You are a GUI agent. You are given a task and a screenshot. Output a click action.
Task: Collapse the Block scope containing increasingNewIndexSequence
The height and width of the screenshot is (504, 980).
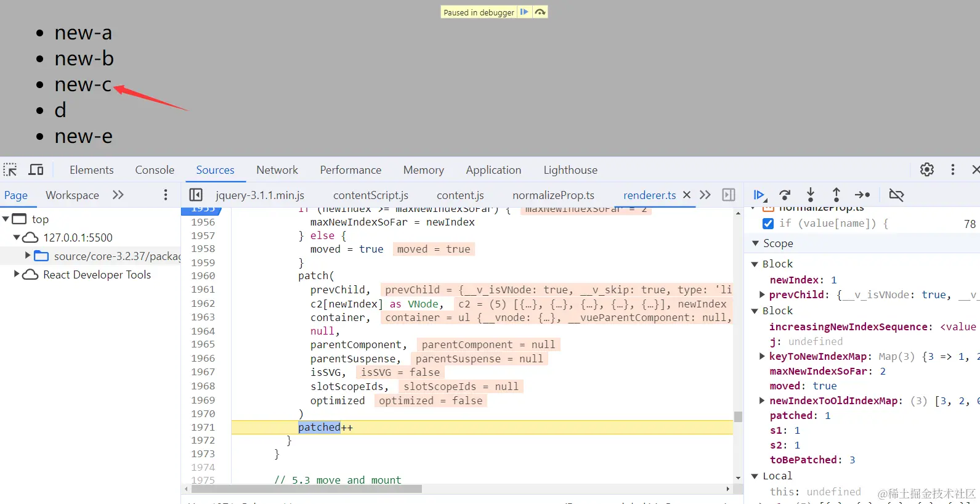(x=754, y=311)
